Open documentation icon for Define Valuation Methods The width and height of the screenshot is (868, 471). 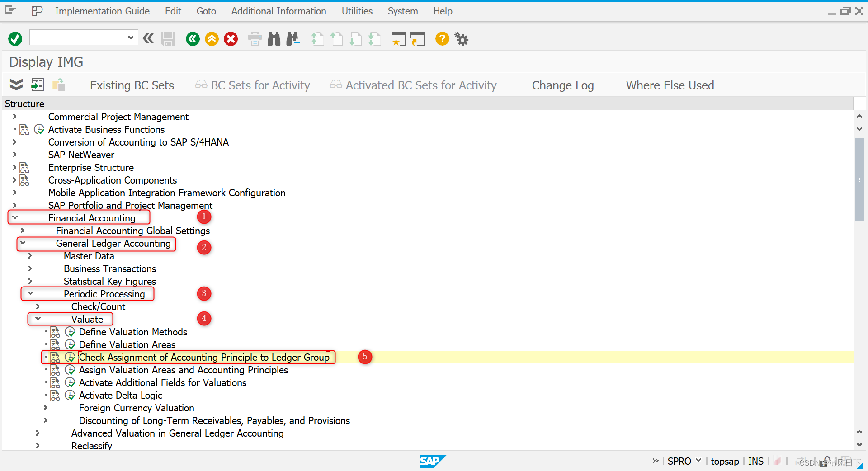55,332
